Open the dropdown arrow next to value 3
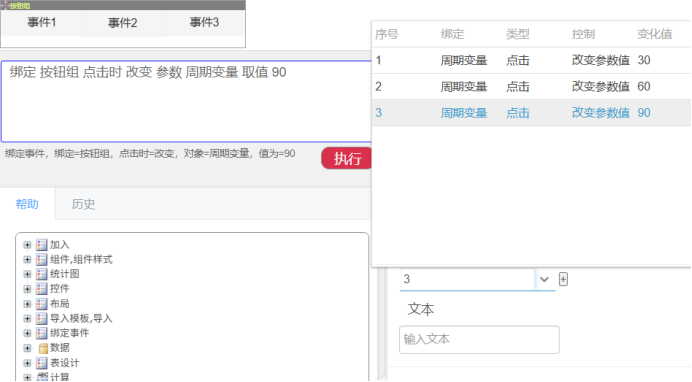The height and width of the screenshot is (382, 692). (x=544, y=279)
